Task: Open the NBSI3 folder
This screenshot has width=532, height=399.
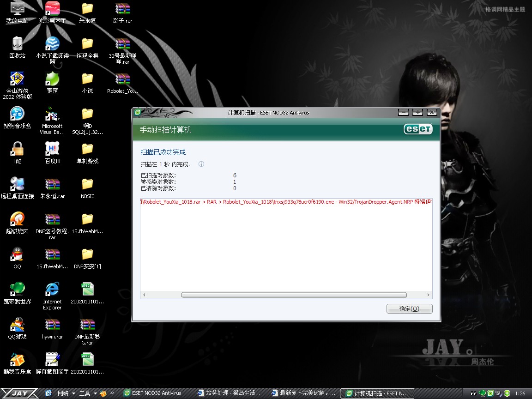Action: tap(87, 187)
